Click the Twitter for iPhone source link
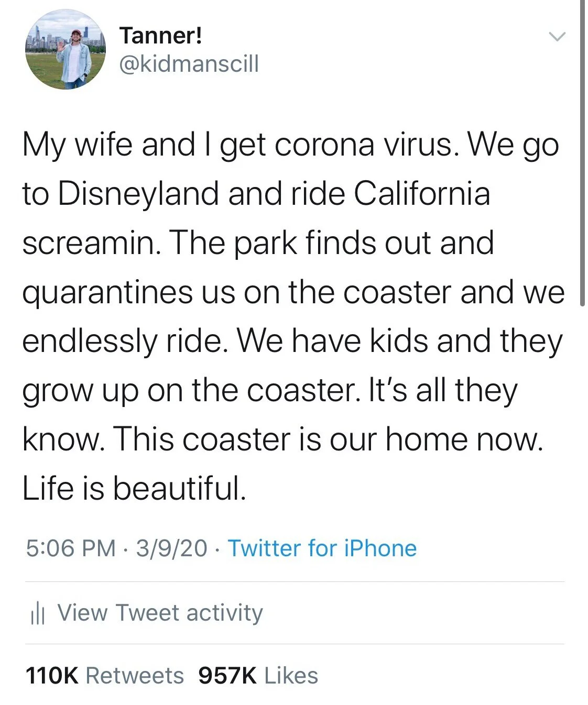Screen dimensions: 588x705 pyautogui.click(x=322, y=548)
